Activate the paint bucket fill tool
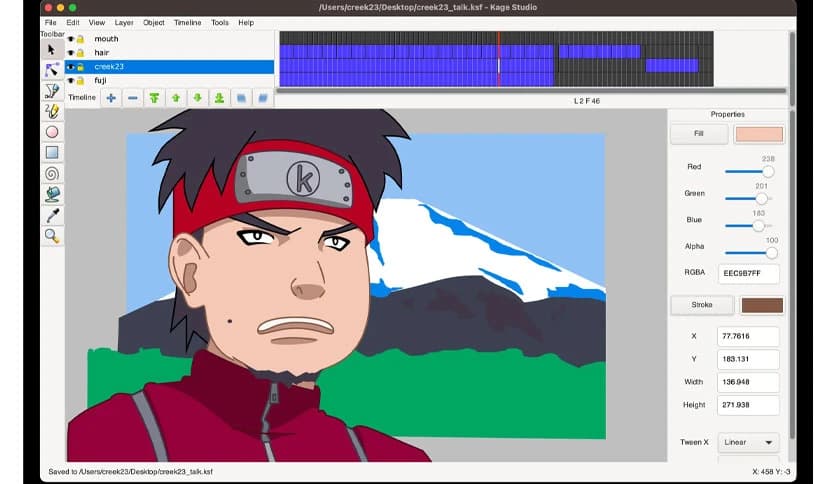836x484 pixels. click(x=52, y=194)
